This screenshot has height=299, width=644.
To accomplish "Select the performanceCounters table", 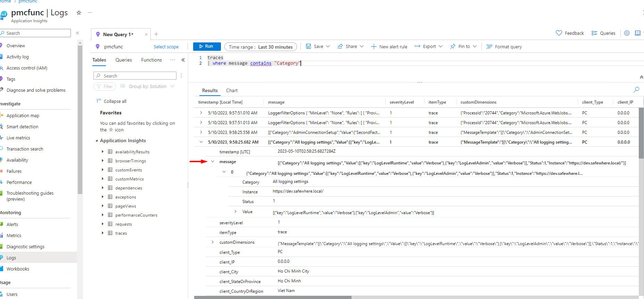I will click(x=136, y=215).
